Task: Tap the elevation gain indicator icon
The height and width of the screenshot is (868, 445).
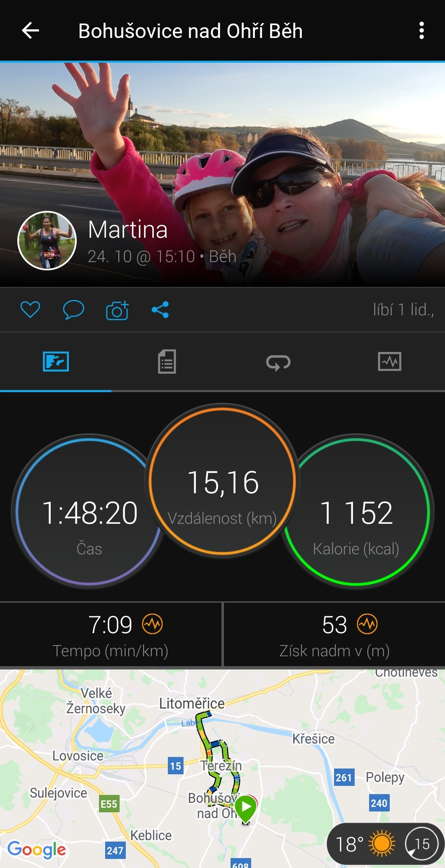Action: coord(367,624)
